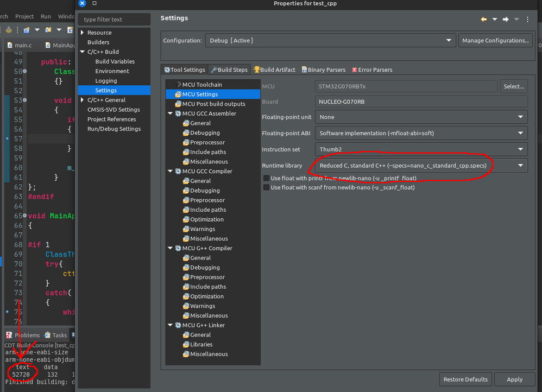Switch to the Build Steps tab
The image size is (542, 392).
click(229, 70)
